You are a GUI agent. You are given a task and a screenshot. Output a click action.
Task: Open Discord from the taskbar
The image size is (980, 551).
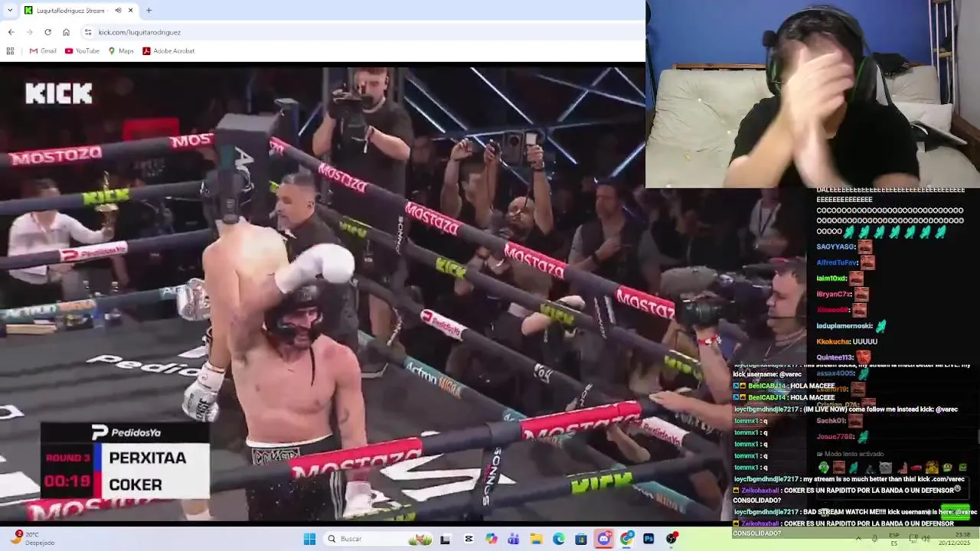click(604, 539)
